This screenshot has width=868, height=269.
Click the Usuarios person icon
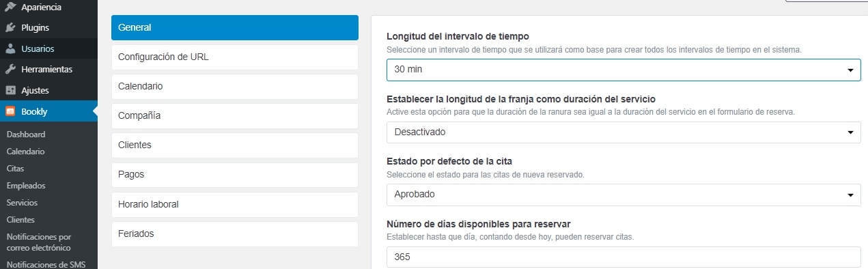pos(10,48)
